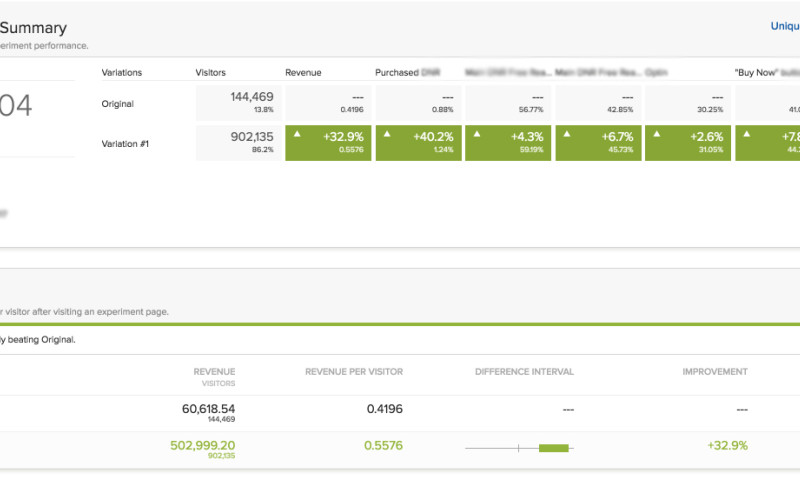Click the up-arrow icon in the +40.2% cell
Screen dimensions: 800x480
coord(386,133)
